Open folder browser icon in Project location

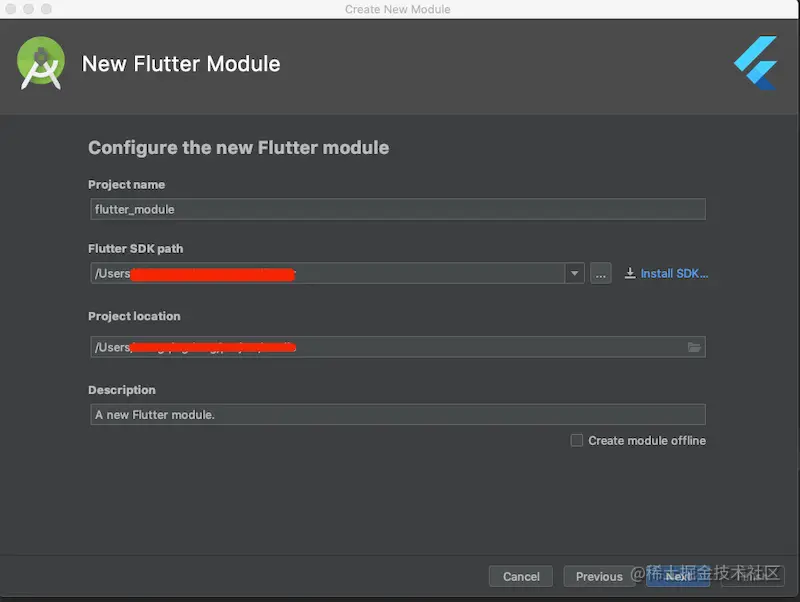(x=694, y=347)
